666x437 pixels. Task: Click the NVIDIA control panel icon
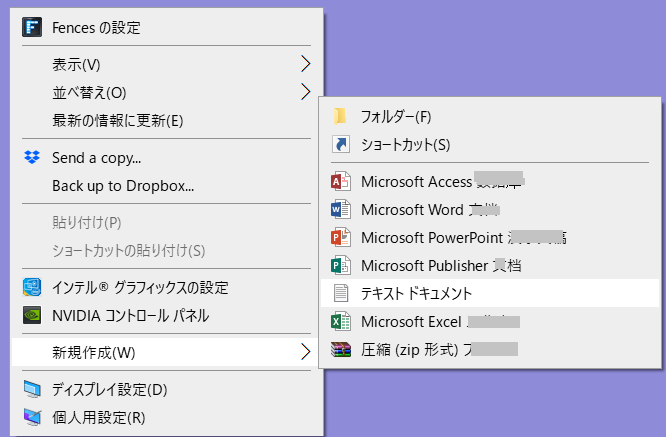pyautogui.click(x=32, y=316)
